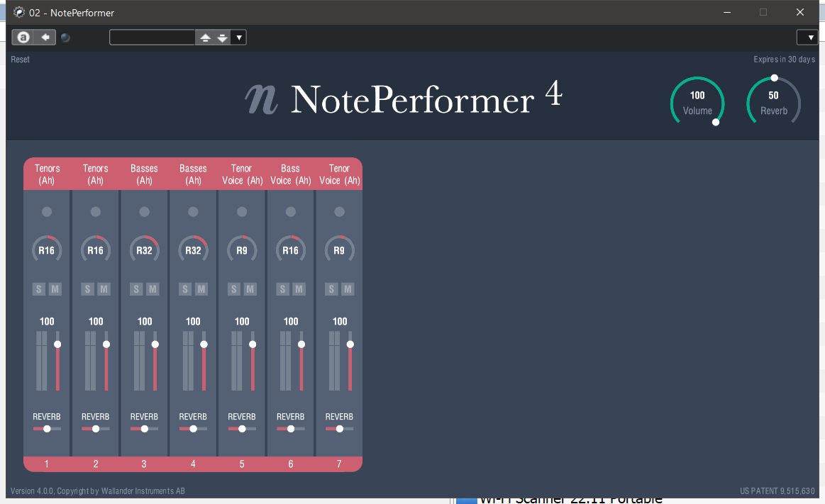Open the top-right plugin menu dropdown
825x504 pixels.
tap(809, 38)
